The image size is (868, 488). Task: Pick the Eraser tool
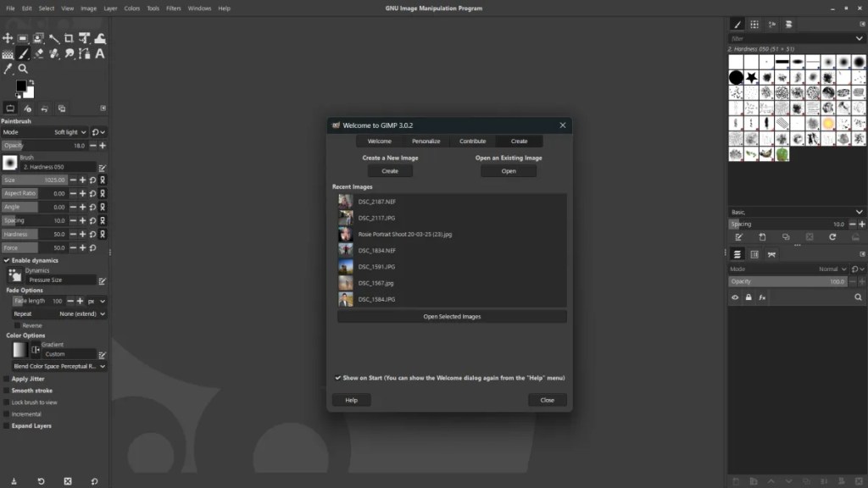(x=39, y=53)
